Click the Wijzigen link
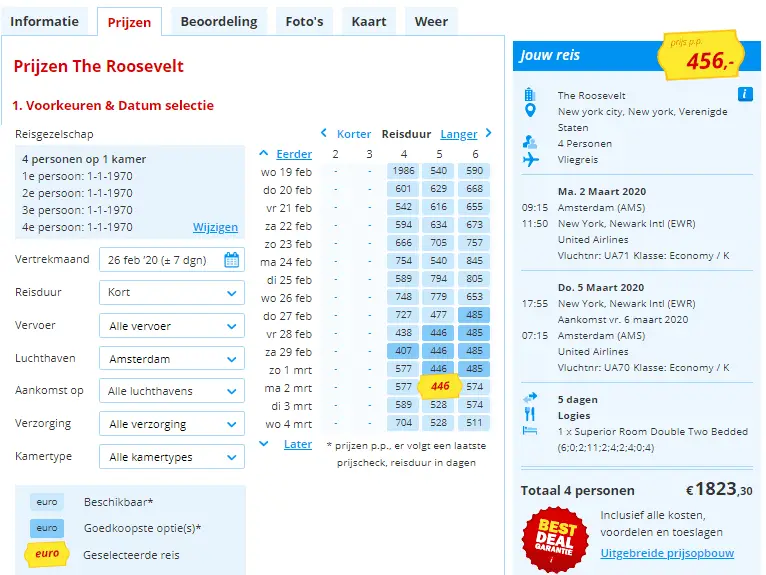The width and height of the screenshot is (766, 575). pyautogui.click(x=215, y=227)
